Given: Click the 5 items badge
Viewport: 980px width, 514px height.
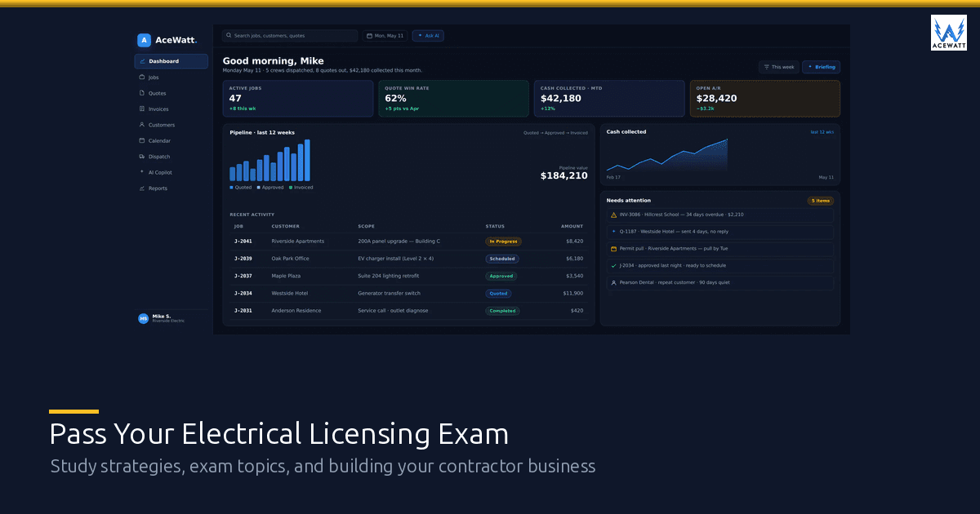Looking at the screenshot, I should point(820,201).
